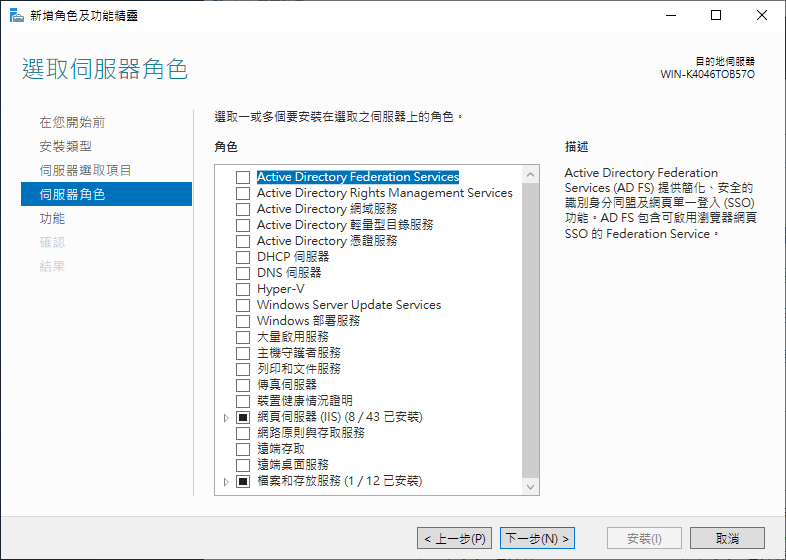
Task: Select Active Directory 輕量型目錄服務 role label
Action: point(345,225)
